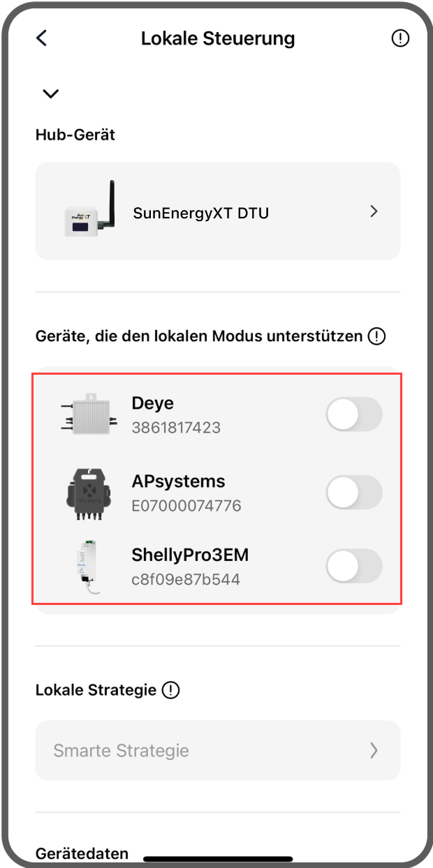Viewport: 433px width, 868px height.
Task: Tap info icon beside local mode devices
Action: [x=376, y=337]
